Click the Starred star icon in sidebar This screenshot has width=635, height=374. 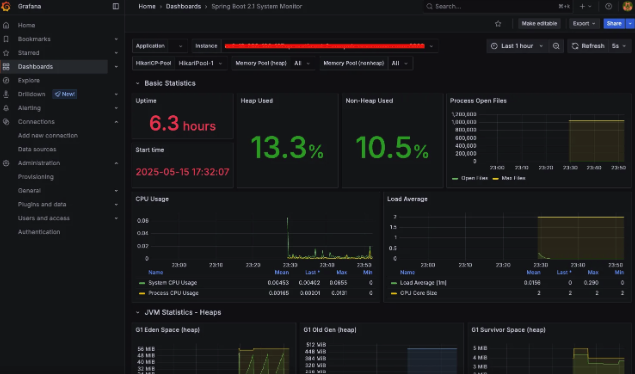(x=6, y=53)
